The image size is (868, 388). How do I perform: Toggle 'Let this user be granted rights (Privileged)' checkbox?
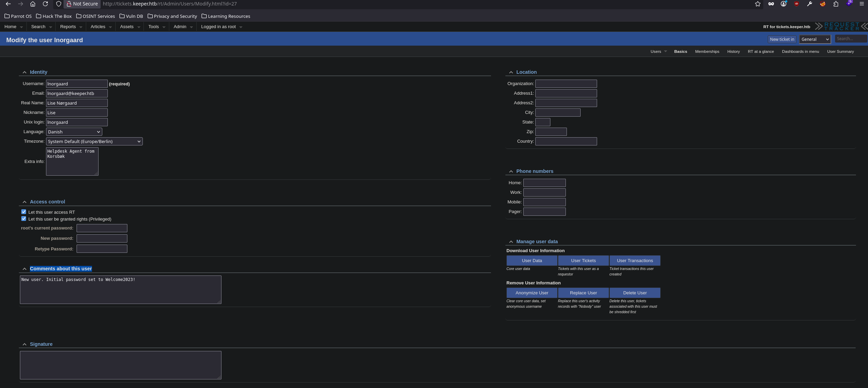click(24, 219)
